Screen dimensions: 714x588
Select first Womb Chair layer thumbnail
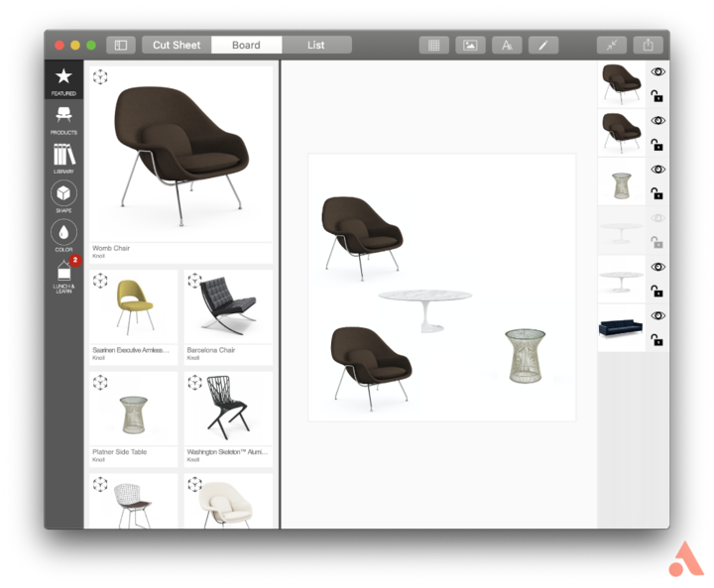(x=621, y=84)
